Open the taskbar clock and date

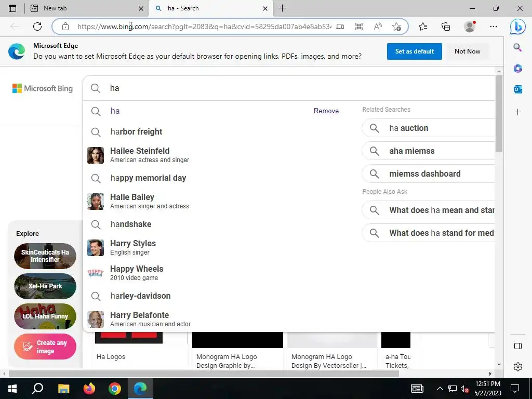coord(487,389)
